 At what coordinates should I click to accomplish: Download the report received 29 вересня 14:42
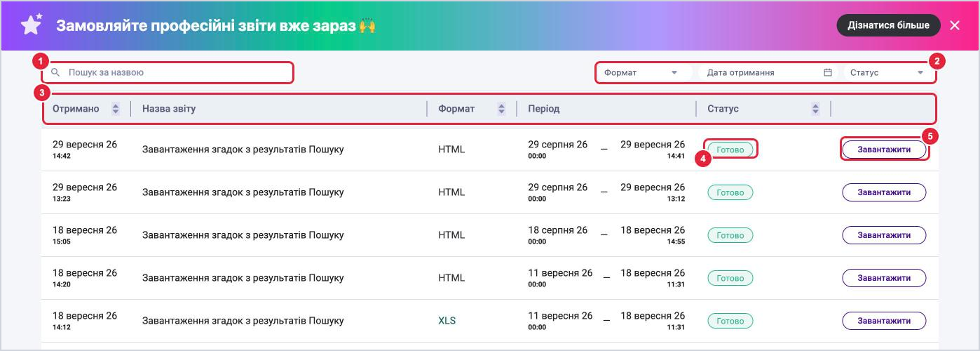(x=884, y=150)
